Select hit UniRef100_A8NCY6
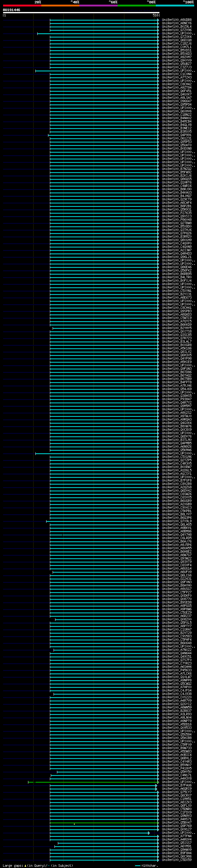The height and width of the screenshot is (868, 197). (177, 23)
